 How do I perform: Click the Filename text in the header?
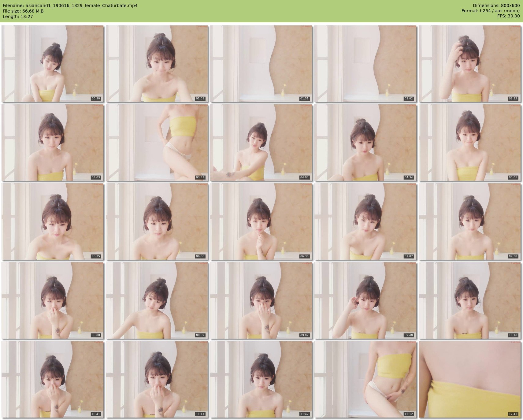(x=70, y=6)
